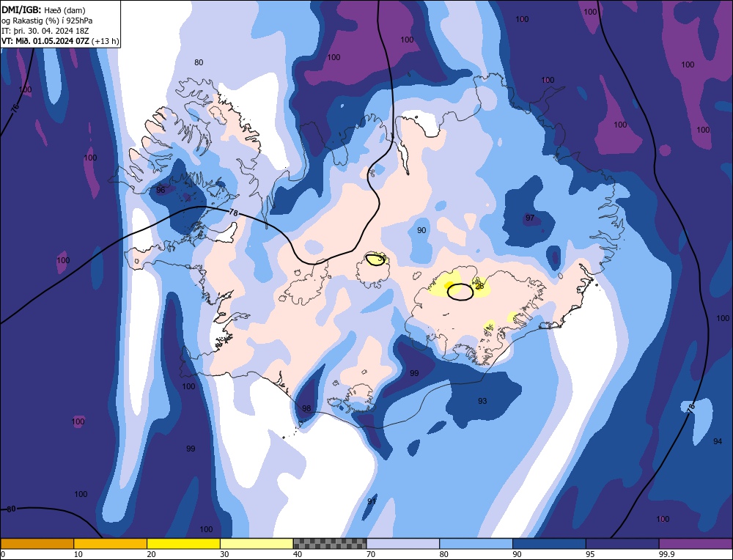Pick the light blue 80–90 legend swatch
Viewport: 733px width, 560px height.
tap(476, 543)
